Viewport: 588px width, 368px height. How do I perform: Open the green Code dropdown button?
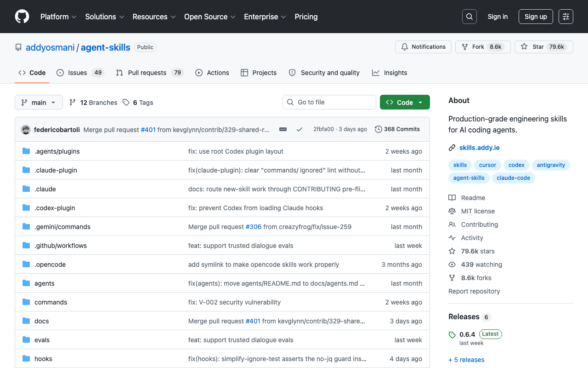point(405,102)
